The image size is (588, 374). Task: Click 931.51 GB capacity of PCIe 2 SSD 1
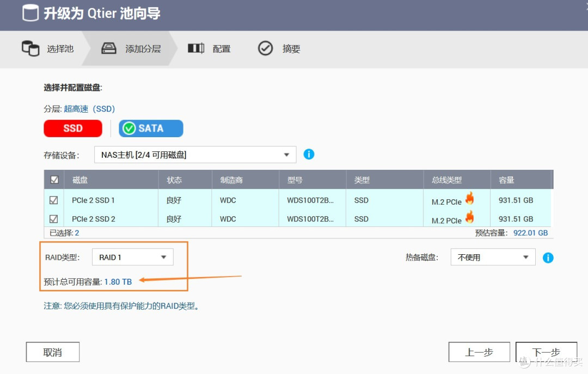click(516, 200)
